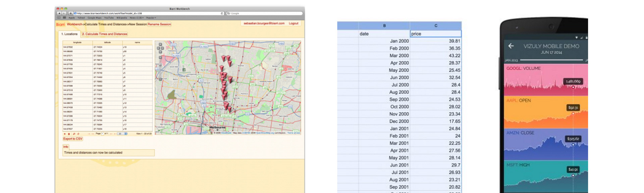Screen dimensions: 644x193
Task: Click the 'price' cell in spreadsheet
Action: 436,34
